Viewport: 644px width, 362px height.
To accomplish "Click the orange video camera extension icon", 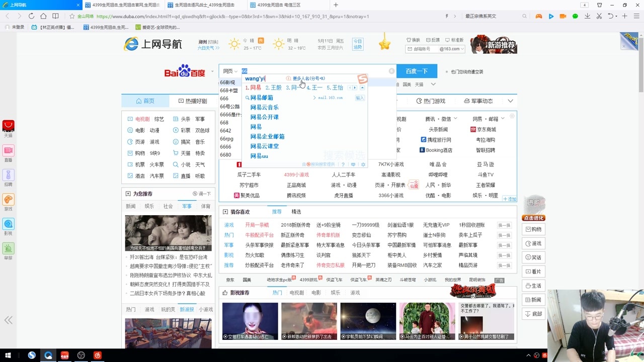I will [563, 16].
